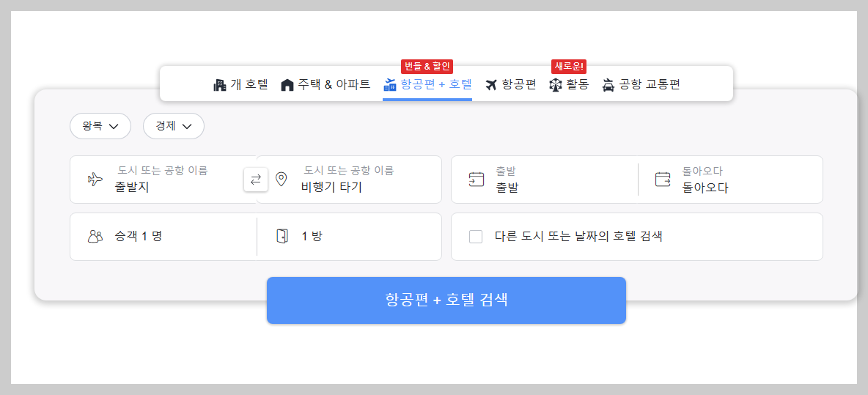Screen dimensions: 868x395
Task: Open the 개 호텔 tab
Action: [x=240, y=85]
